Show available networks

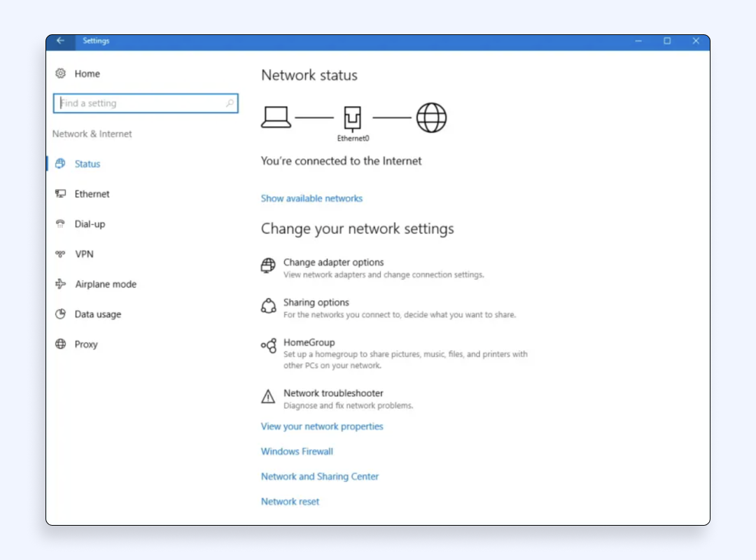[311, 199]
